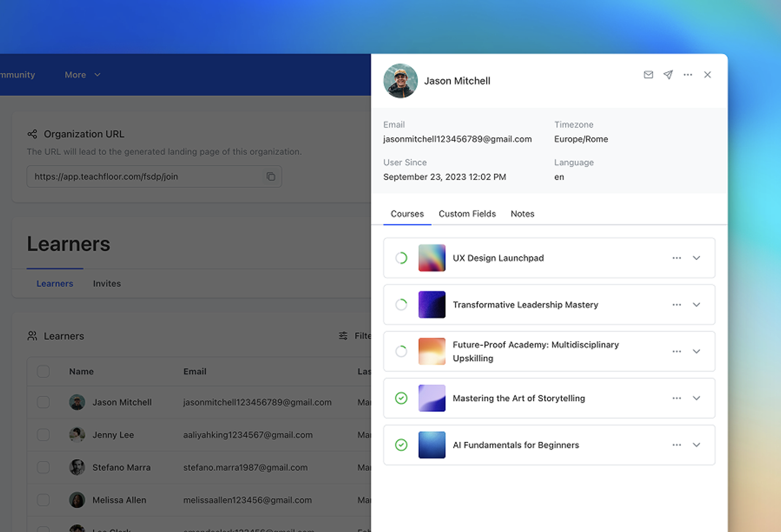Click the Organization URL share icon
Image resolution: width=781 pixels, height=532 pixels.
coord(32,134)
